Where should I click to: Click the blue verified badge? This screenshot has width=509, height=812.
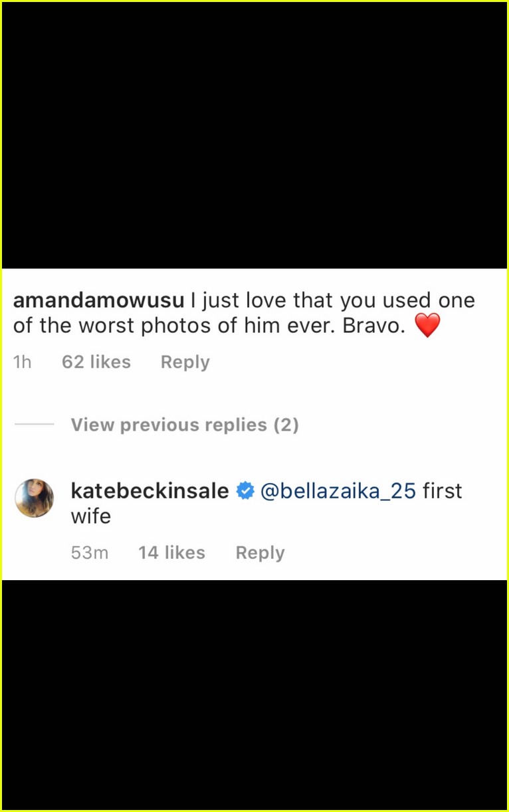point(245,491)
